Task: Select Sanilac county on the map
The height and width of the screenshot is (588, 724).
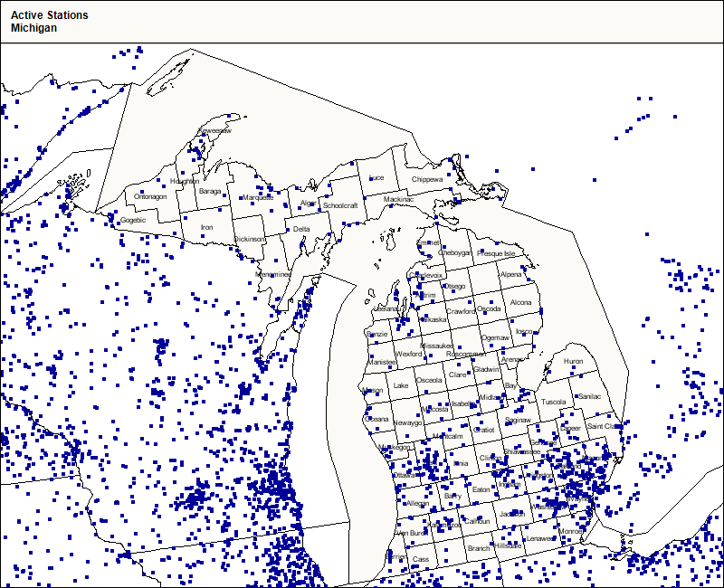Action: pyautogui.click(x=589, y=396)
